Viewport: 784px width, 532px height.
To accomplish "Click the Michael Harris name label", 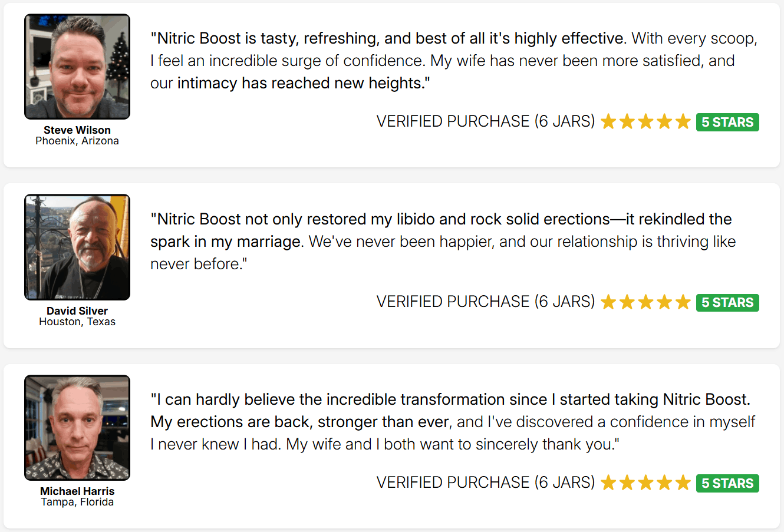I will click(x=77, y=491).
